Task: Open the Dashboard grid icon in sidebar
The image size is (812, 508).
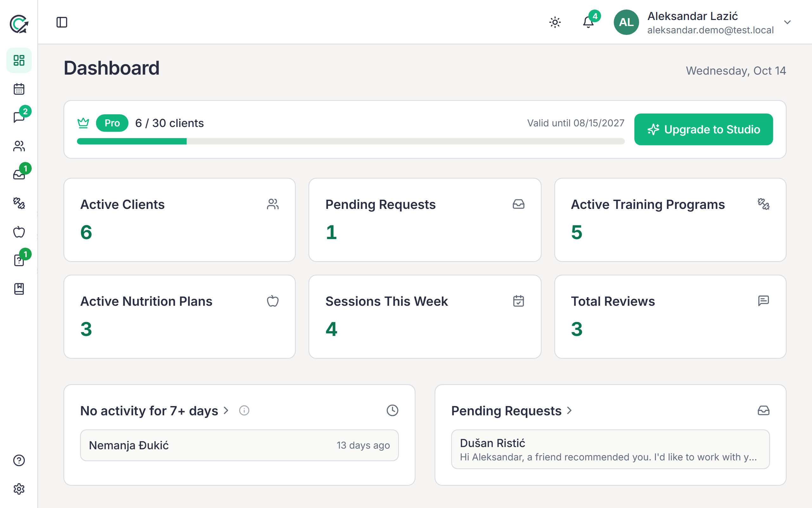Action: (19, 60)
